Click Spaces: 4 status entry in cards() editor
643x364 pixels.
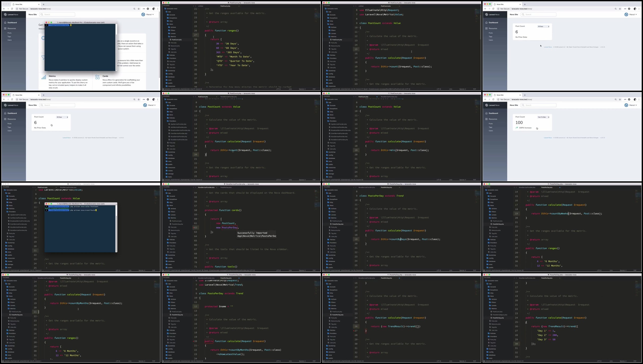(302, 270)
